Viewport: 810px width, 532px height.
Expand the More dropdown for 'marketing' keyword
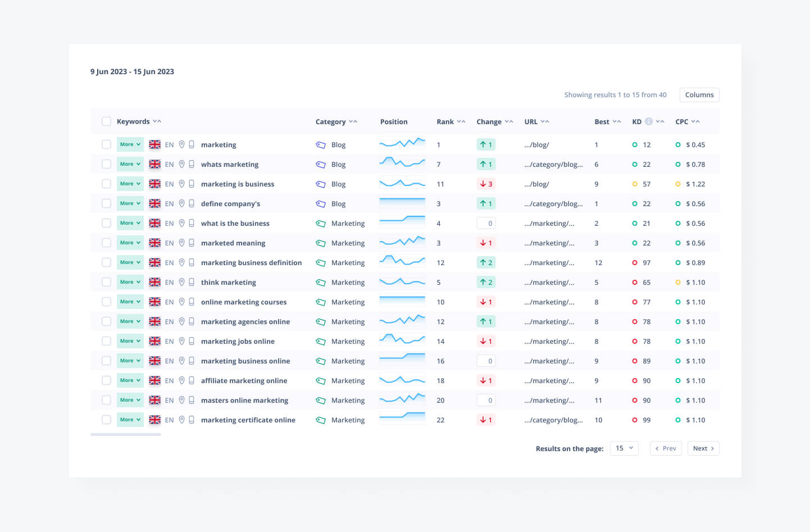tap(130, 144)
